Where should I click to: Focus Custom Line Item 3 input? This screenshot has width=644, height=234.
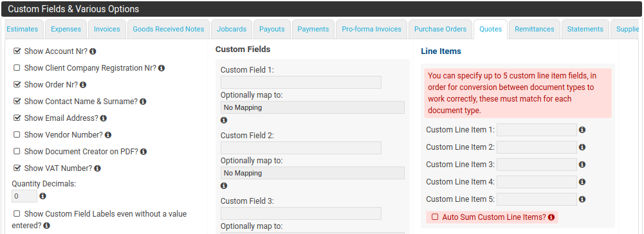pyautogui.click(x=537, y=164)
